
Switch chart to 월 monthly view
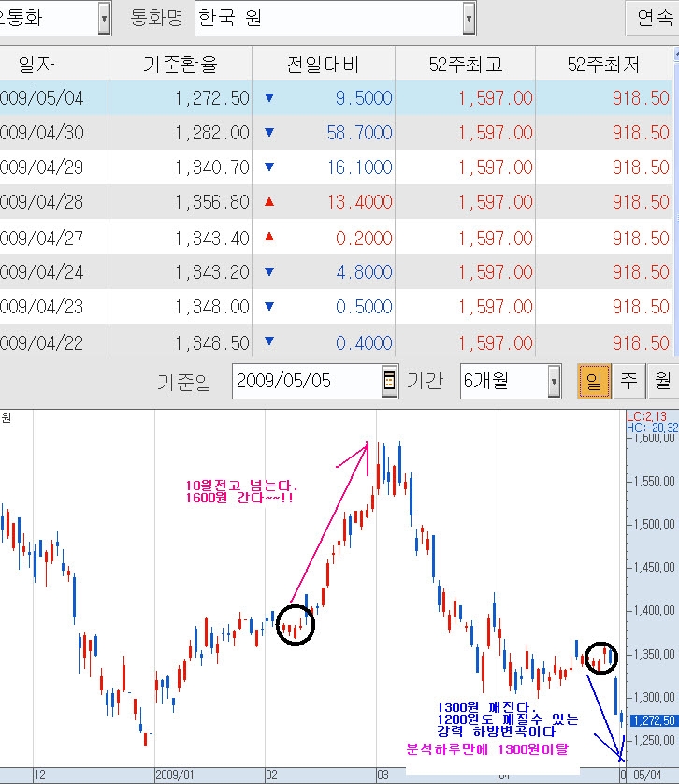pyautogui.click(x=663, y=382)
